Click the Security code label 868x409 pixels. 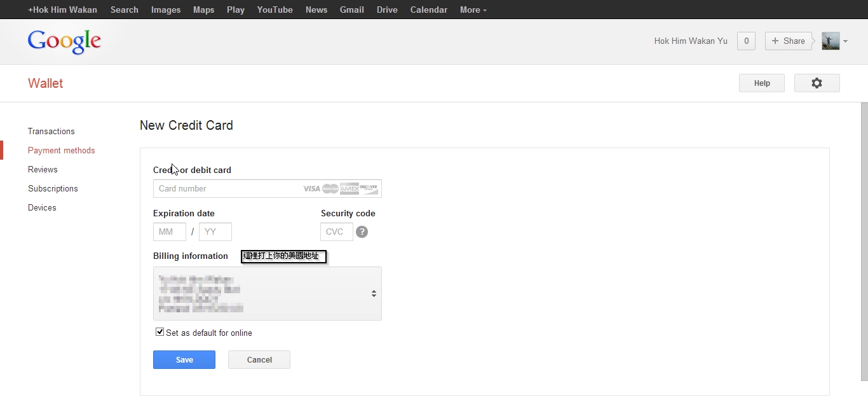[348, 213]
